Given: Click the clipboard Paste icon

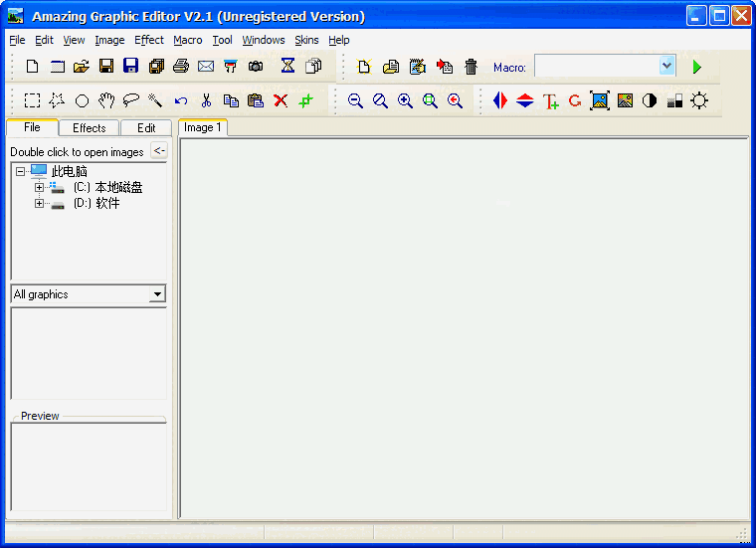Looking at the screenshot, I should pos(256,100).
